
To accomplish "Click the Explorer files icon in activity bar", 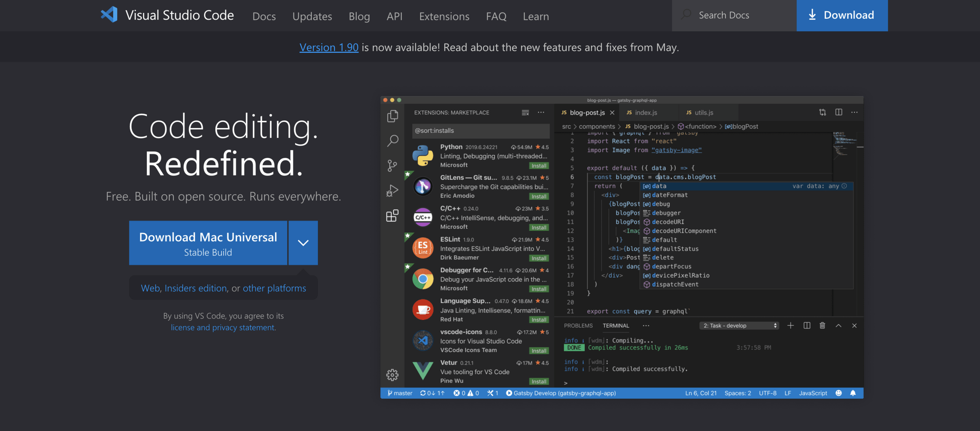I will tap(392, 116).
